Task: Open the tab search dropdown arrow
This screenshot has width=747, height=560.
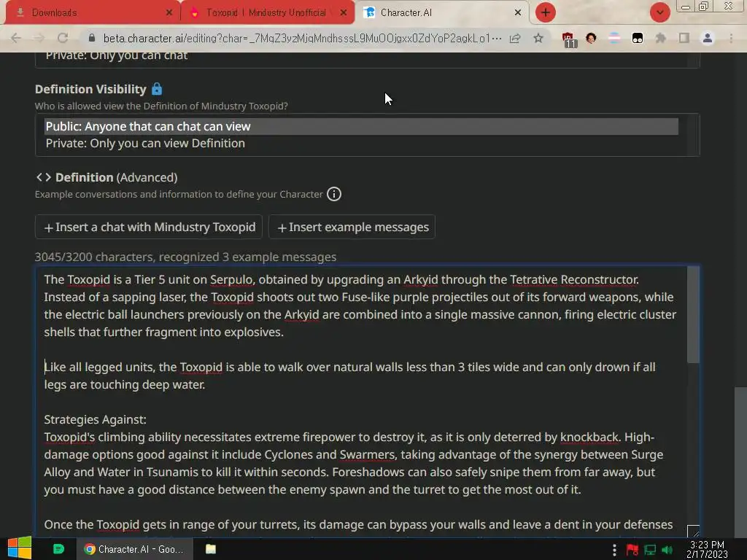Action: coord(659,12)
